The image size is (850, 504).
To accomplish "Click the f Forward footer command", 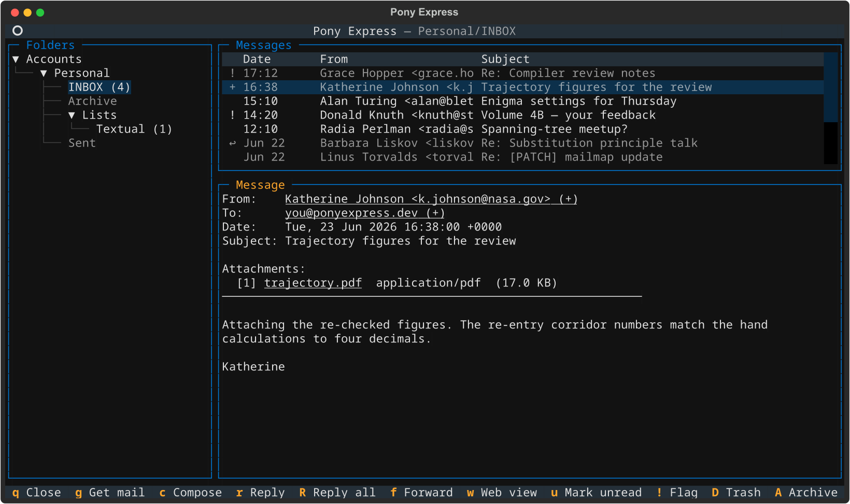I will click(x=421, y=493).
